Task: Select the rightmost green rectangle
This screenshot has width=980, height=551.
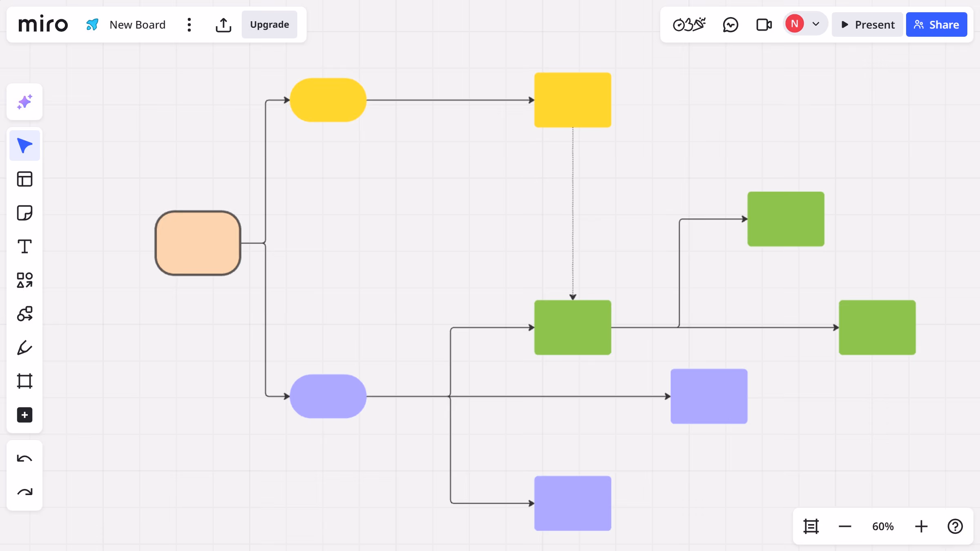Action: point(878,327)
